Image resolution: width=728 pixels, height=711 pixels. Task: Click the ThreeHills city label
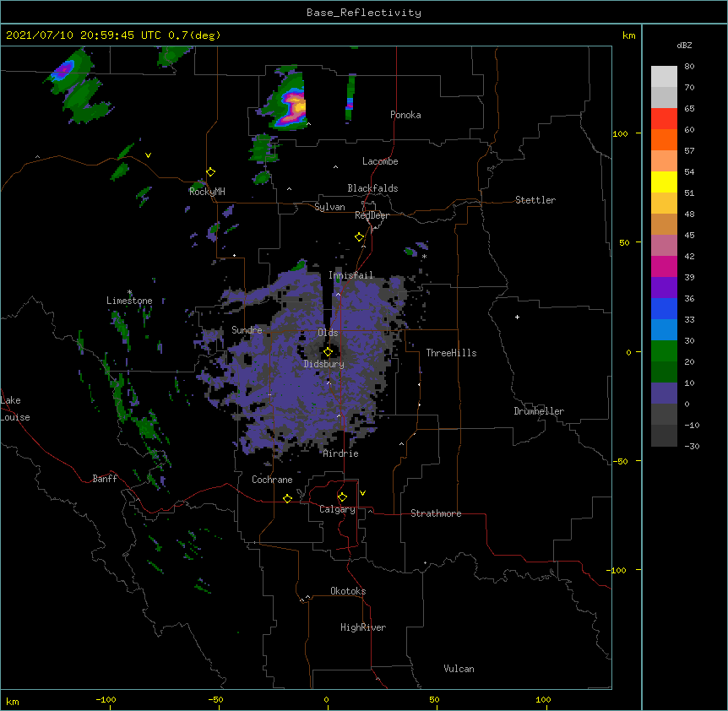click(x=451, y=353)
